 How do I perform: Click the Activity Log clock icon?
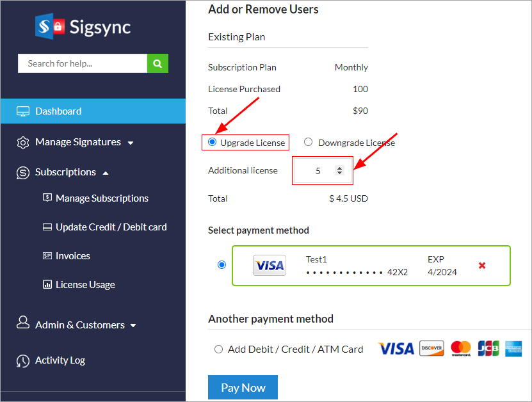point(23,360)
